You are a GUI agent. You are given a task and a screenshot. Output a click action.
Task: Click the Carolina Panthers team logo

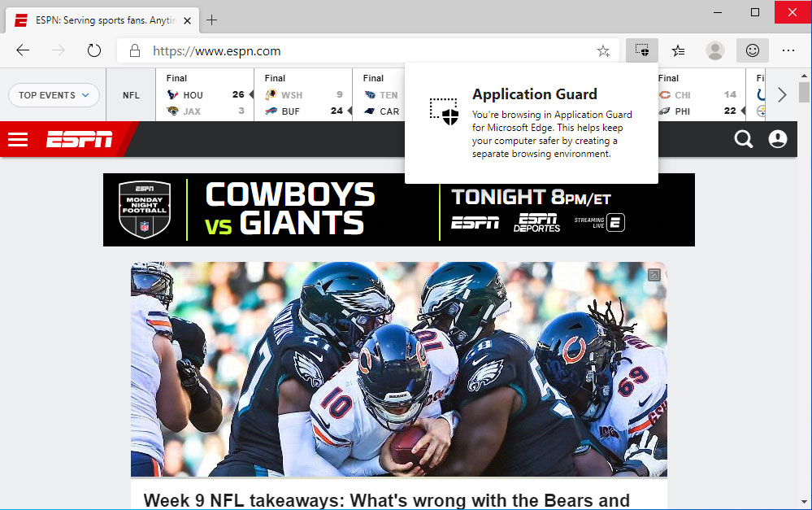[369, 111]
